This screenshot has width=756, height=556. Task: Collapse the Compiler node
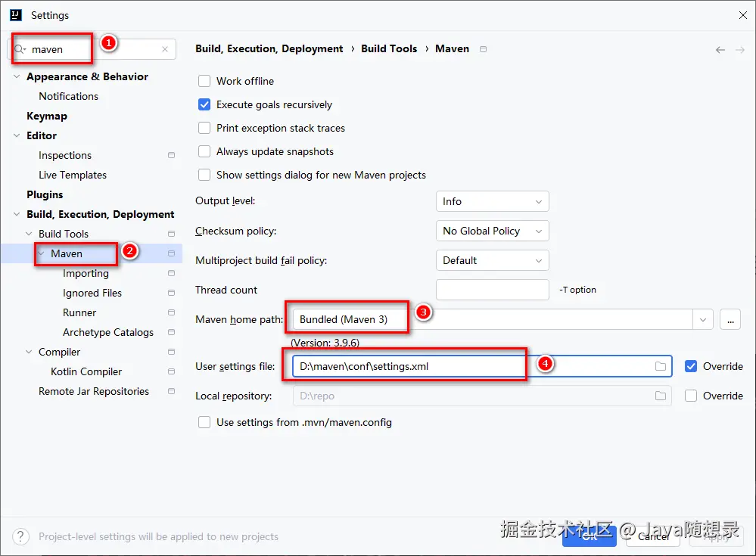coord(29,352)
